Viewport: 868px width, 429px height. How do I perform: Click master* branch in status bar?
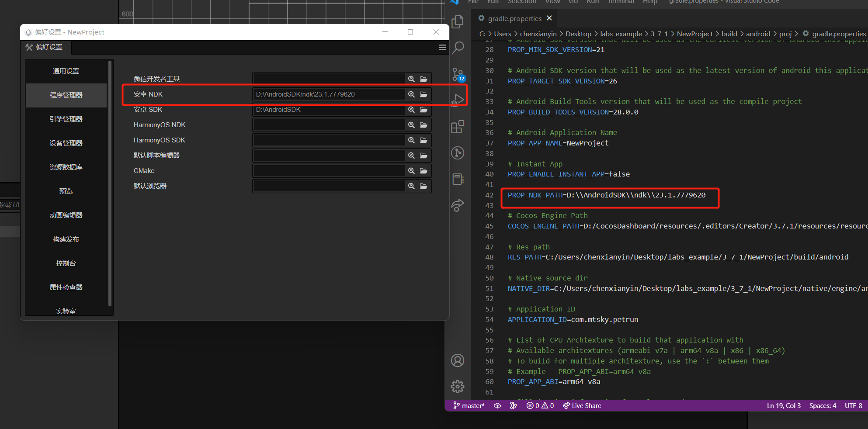point(469,406)
